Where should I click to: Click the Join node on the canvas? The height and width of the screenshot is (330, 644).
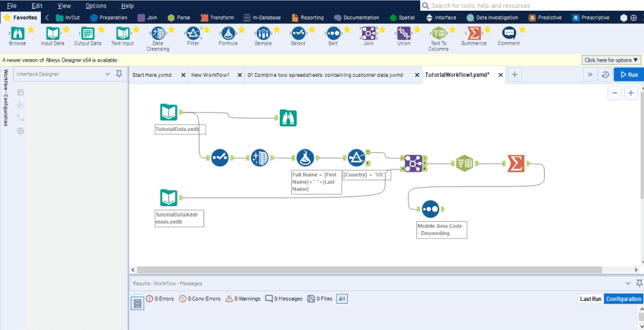413,162
